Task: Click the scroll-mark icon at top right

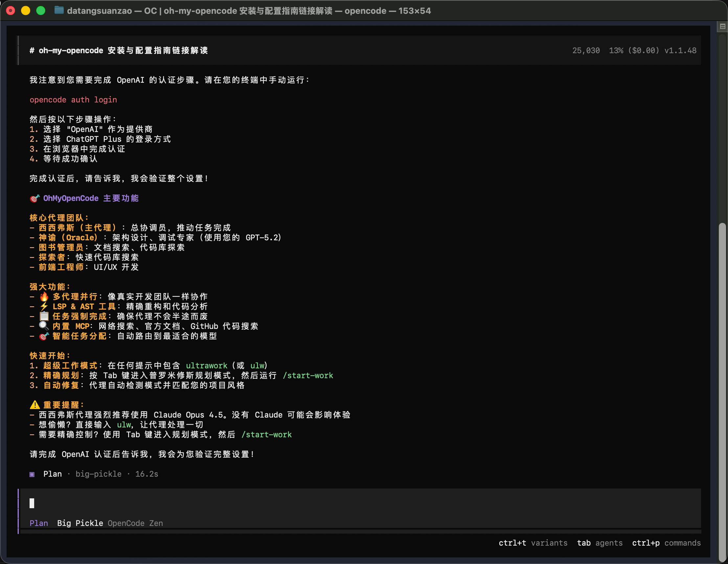Action: pos(722,26)
